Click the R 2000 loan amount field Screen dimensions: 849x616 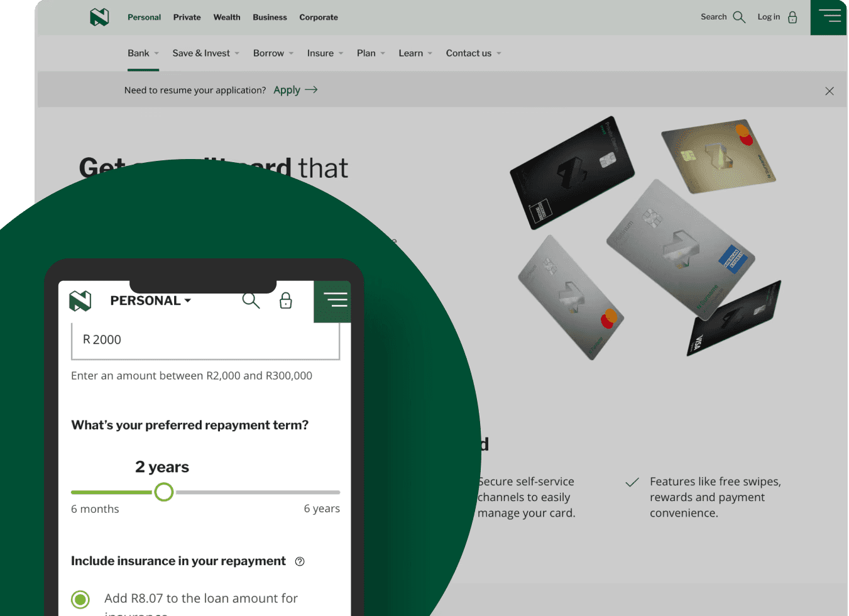[x=205, y=340]
